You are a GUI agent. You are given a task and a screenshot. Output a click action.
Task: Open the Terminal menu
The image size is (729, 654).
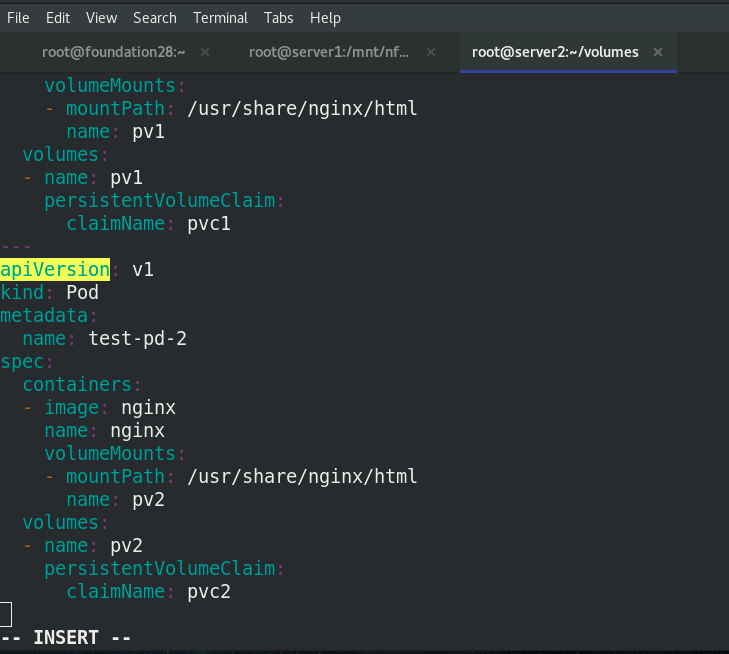220,18
